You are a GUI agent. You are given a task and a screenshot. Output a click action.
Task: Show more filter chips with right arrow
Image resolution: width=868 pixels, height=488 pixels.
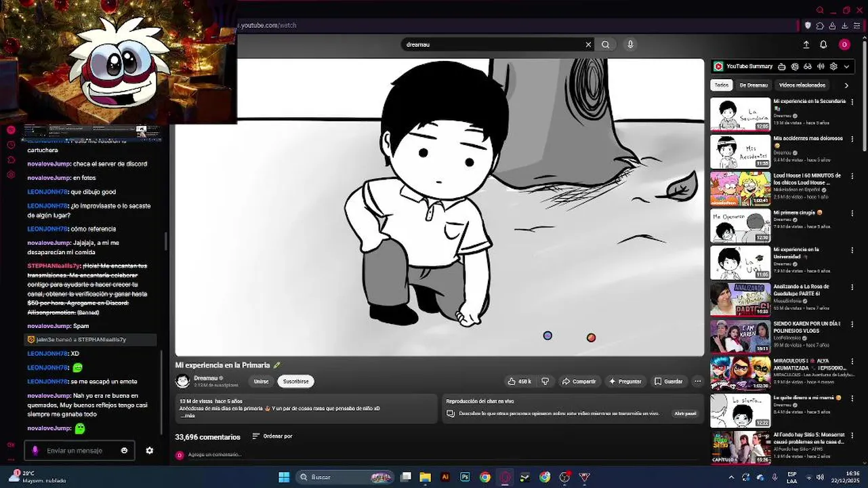tap(846, 85)
